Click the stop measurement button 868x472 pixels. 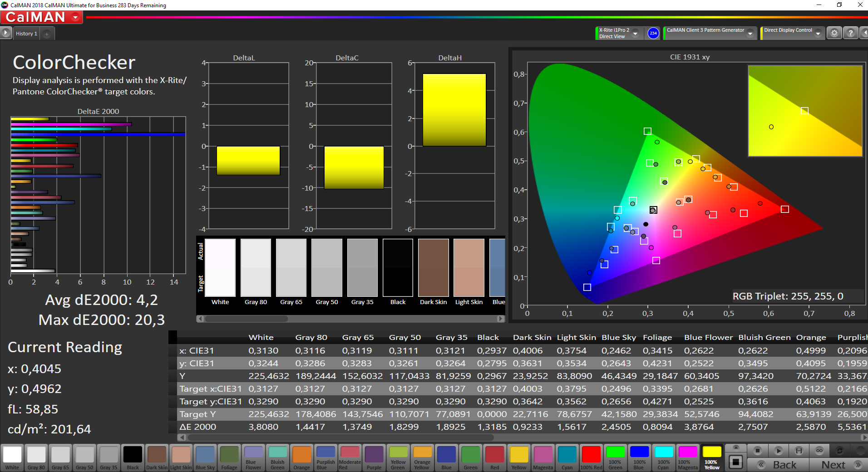(x=757, y=451)
